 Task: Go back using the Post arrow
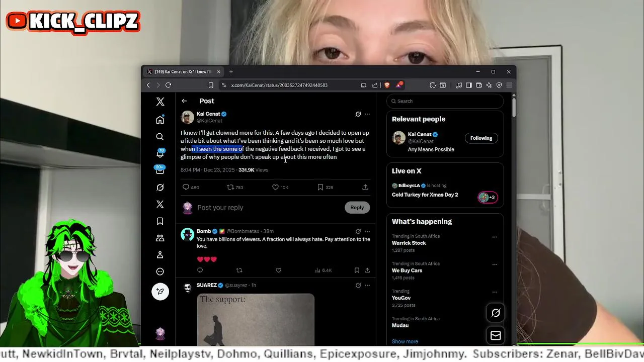tap(184, 101)
